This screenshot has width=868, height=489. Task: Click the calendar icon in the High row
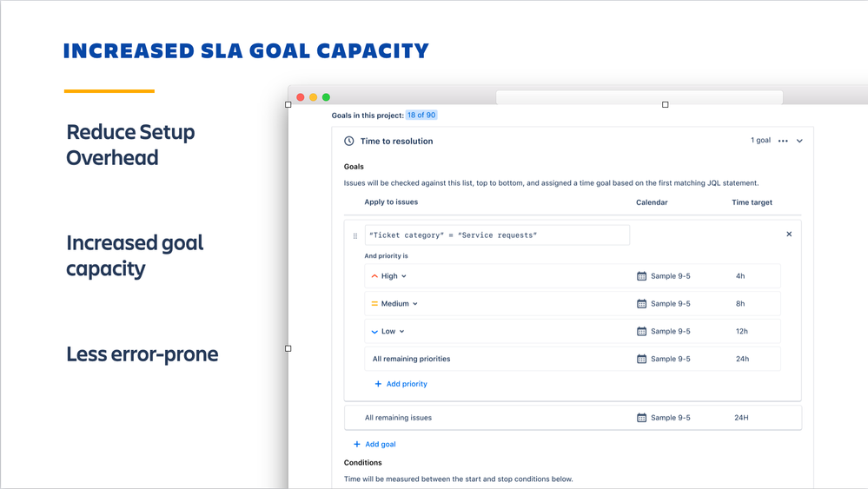pyautogui.click(x=641, y=276)
